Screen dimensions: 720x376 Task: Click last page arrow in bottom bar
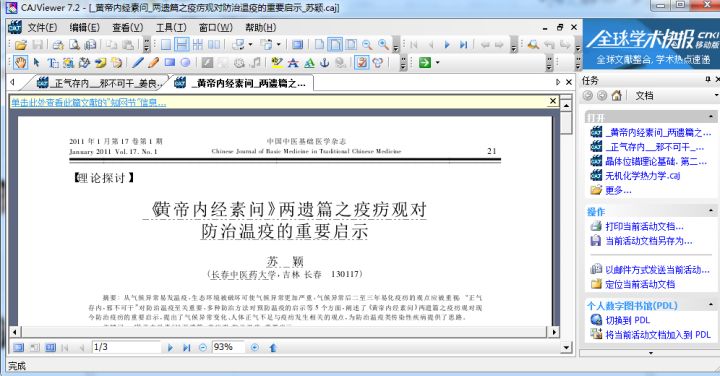(186, 348)
